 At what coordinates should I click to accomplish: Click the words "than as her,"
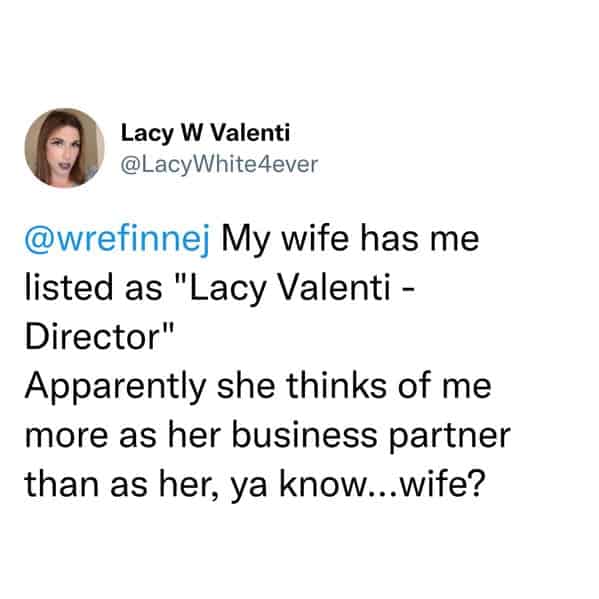(121, 484)
